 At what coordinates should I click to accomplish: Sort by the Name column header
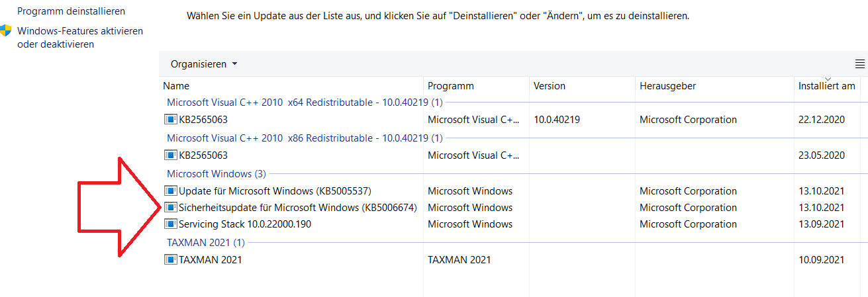pos(291,86)
